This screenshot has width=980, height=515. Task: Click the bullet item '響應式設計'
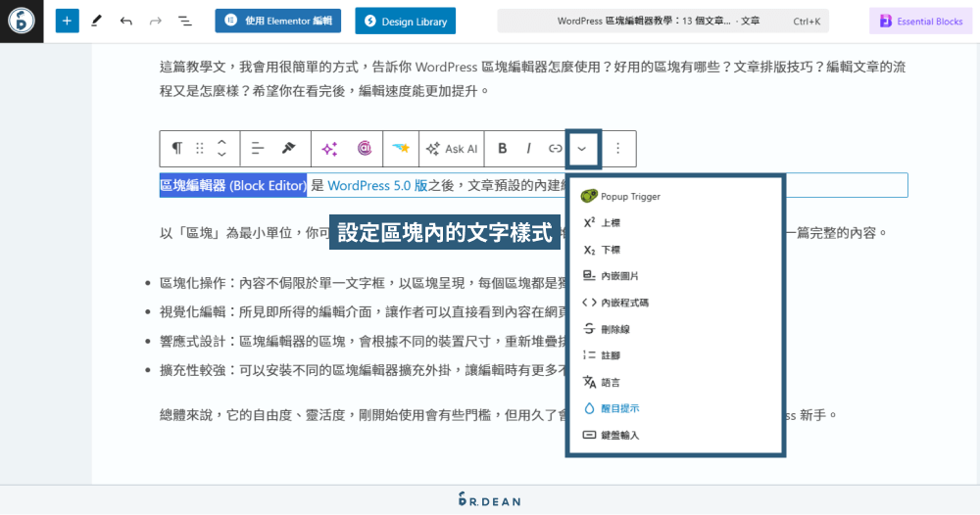363,341
